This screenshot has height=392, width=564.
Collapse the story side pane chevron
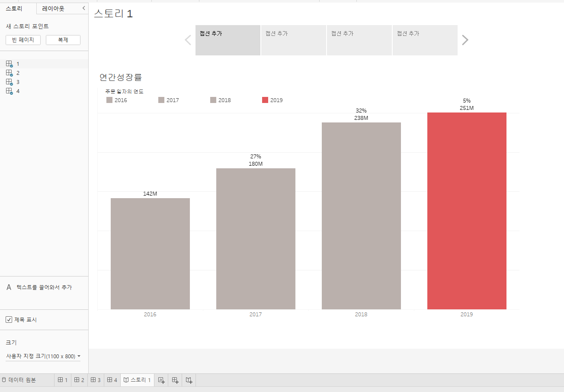pos(83,8)
